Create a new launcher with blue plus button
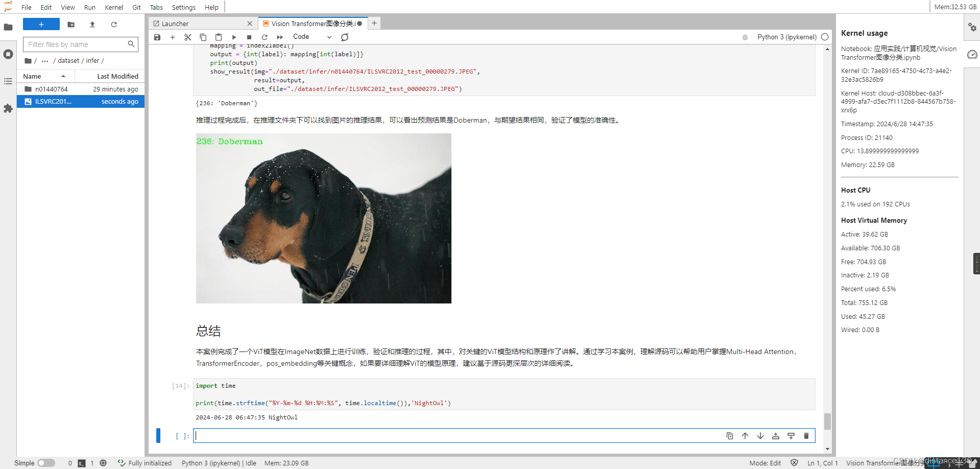 tap(41, 24)
